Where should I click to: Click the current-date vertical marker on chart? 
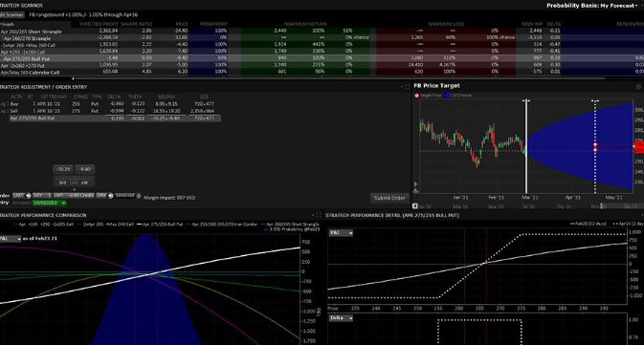(526, 145)
